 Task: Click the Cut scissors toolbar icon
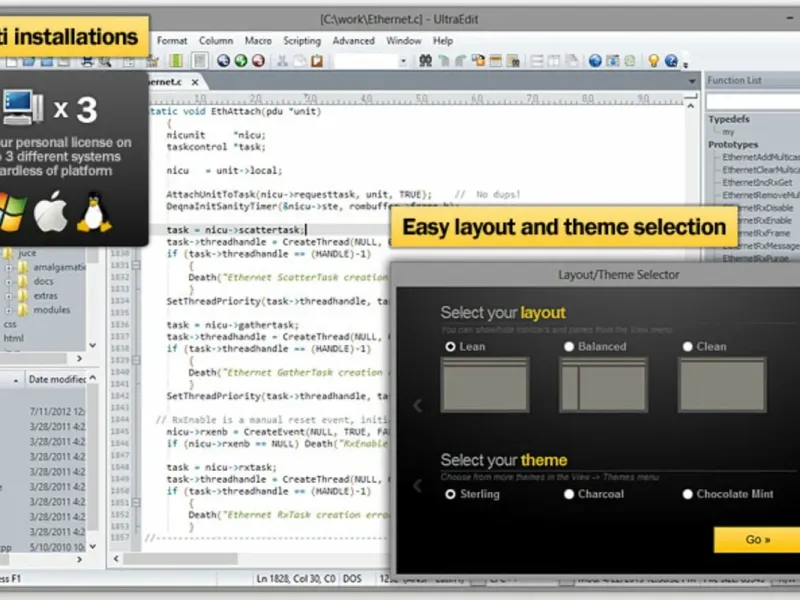282,61
